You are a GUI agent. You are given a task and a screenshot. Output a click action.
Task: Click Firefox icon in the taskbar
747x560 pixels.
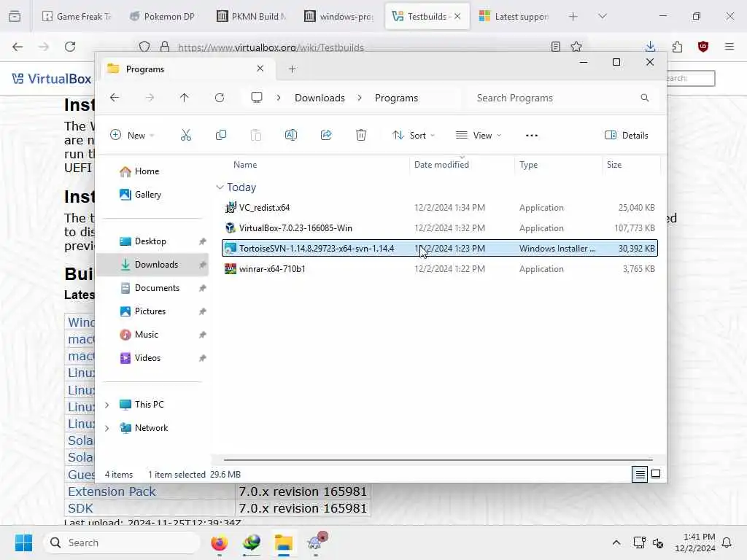[219, 542]
